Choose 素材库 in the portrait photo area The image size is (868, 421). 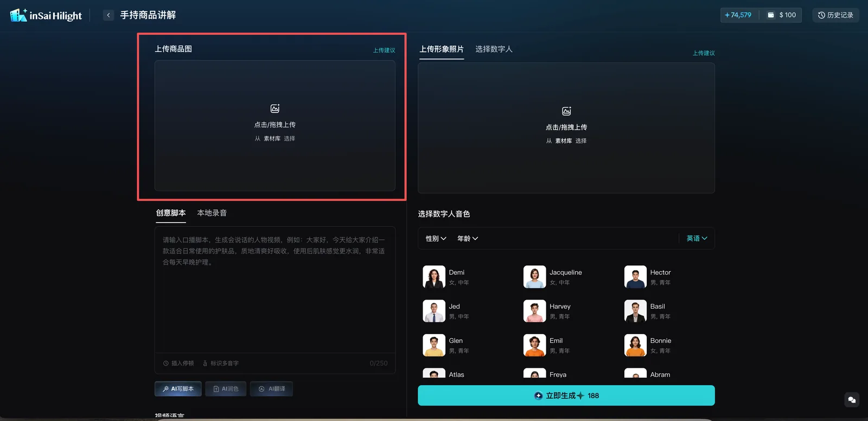[563, 141]
